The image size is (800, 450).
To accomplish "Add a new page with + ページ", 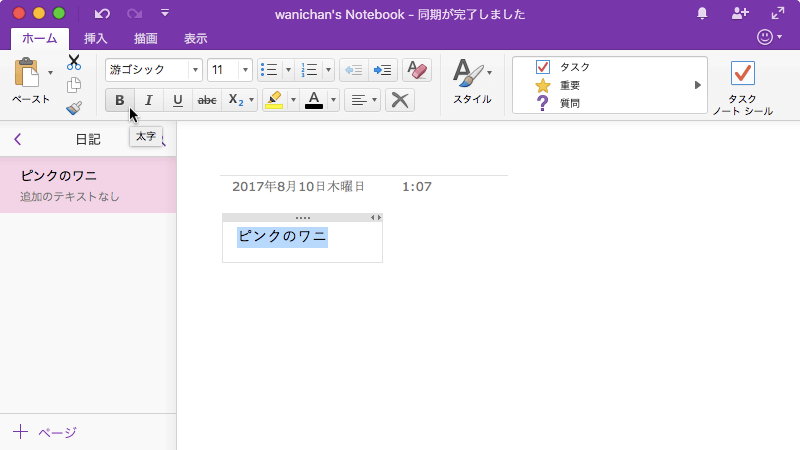I will coord(45,432).
